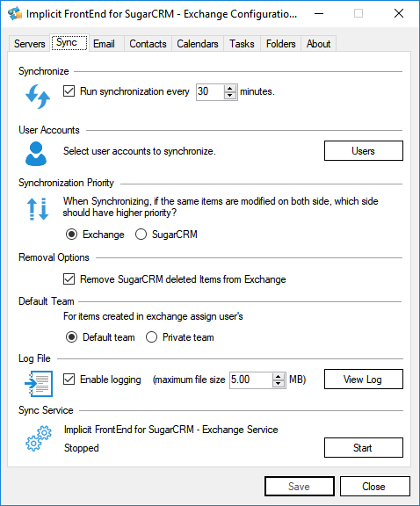Increase maximum log file size stepper

(x=278, y=376)
